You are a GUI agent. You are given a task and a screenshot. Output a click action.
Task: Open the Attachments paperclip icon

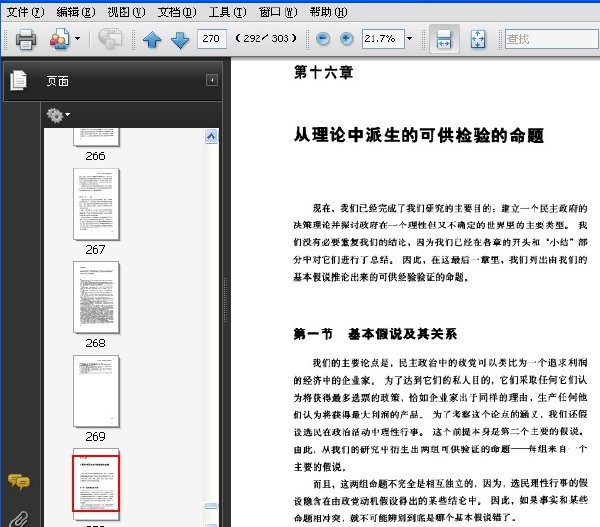tap(18, 519)
